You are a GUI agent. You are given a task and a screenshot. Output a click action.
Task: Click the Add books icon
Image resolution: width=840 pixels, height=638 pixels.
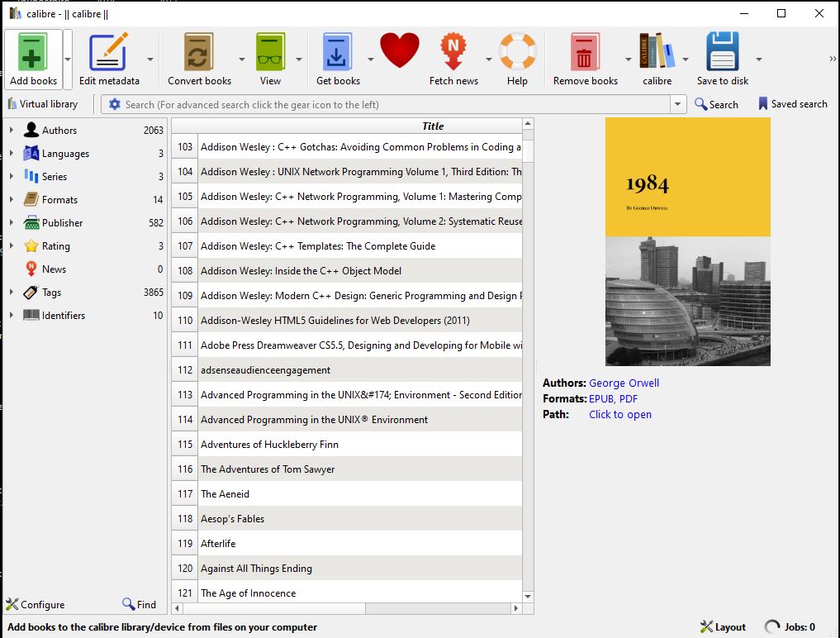click(33, 53)
